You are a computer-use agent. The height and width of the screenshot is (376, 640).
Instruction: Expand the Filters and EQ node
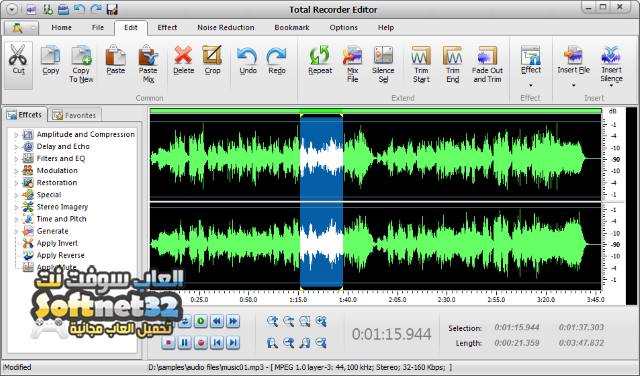[16, 159]
